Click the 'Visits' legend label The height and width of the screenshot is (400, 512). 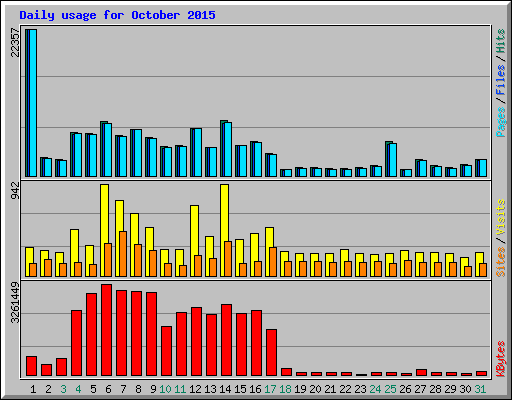click(x=501, y=217)
